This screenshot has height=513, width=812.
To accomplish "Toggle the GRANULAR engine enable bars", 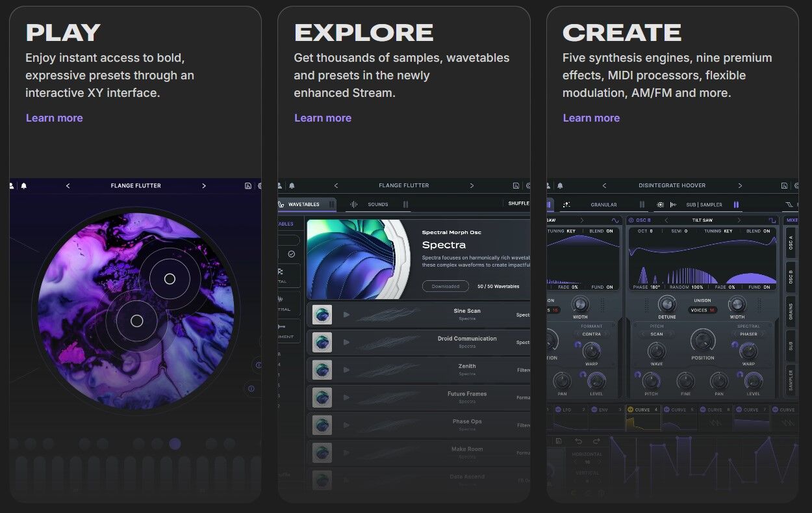I will (x=642, y=204).
